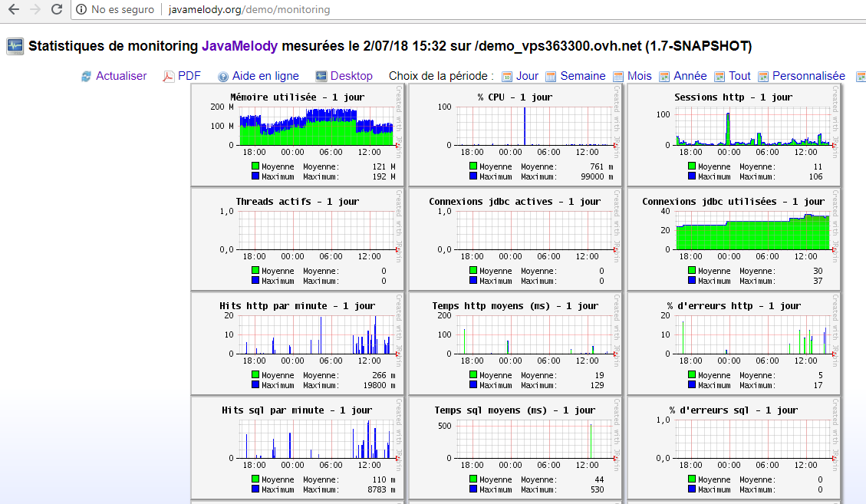The width and height of the screenshot is (866, 504).
Task: Click the Jour calendar icon
Action: [507, 77]
